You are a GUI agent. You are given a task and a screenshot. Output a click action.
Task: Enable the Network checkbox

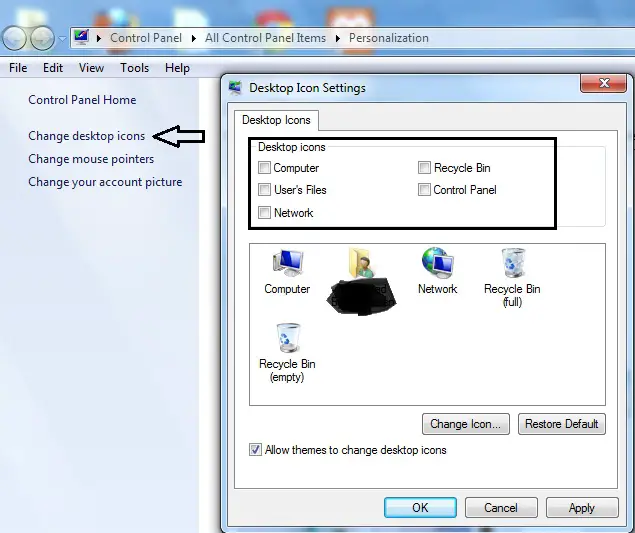(x=264, y=213)
